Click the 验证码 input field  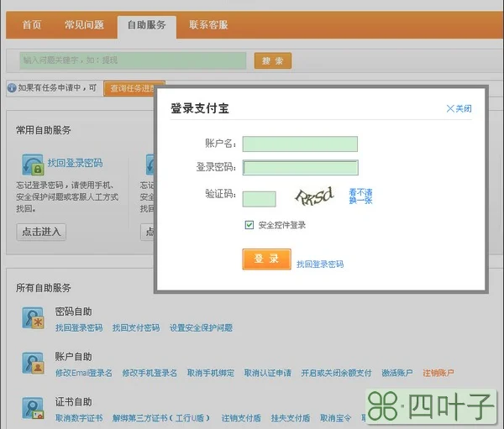[x=259, y=199]
